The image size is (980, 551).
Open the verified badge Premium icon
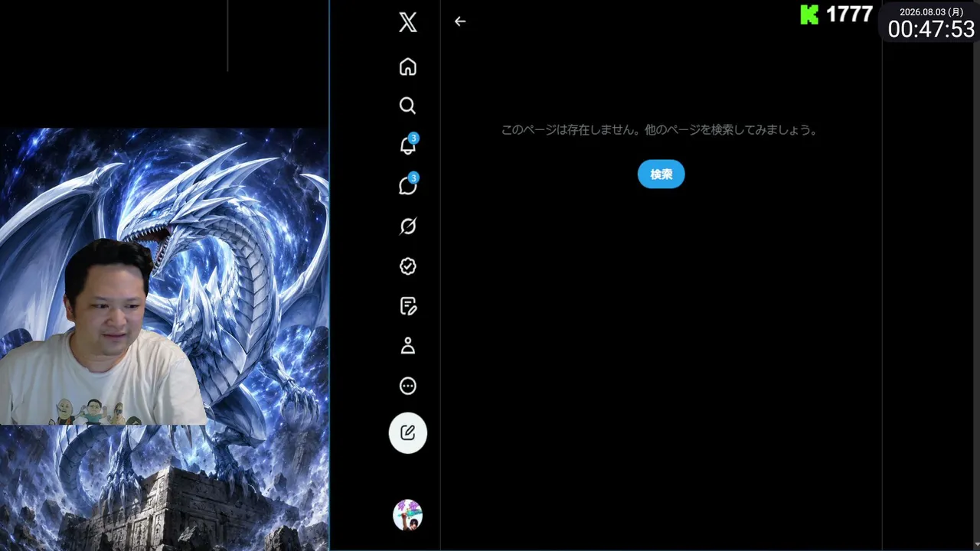pyautogui.click(x=408, y=266)
